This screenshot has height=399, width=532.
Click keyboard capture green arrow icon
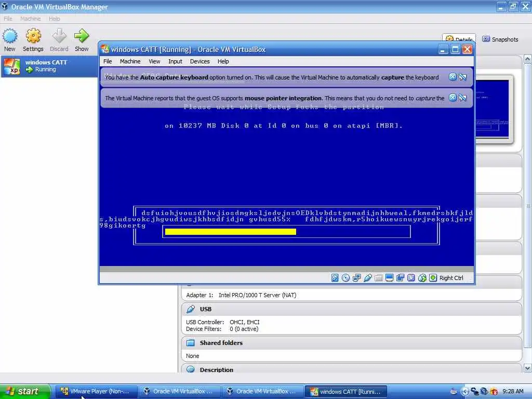[433, 278]
